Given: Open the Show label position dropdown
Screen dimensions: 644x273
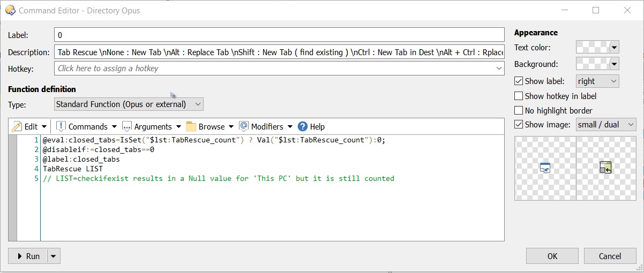Looking at the screenshot, I should [597, 81].
